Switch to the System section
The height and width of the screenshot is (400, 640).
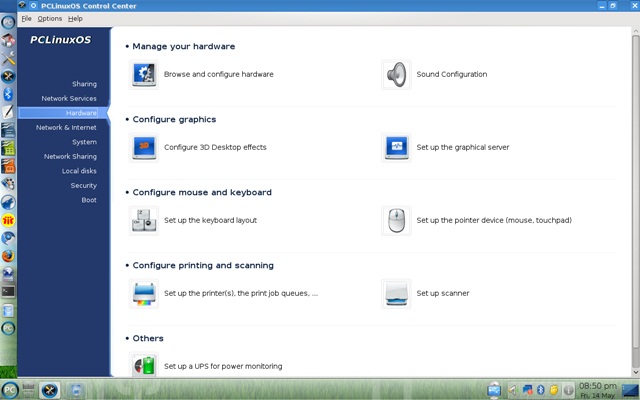84,142
